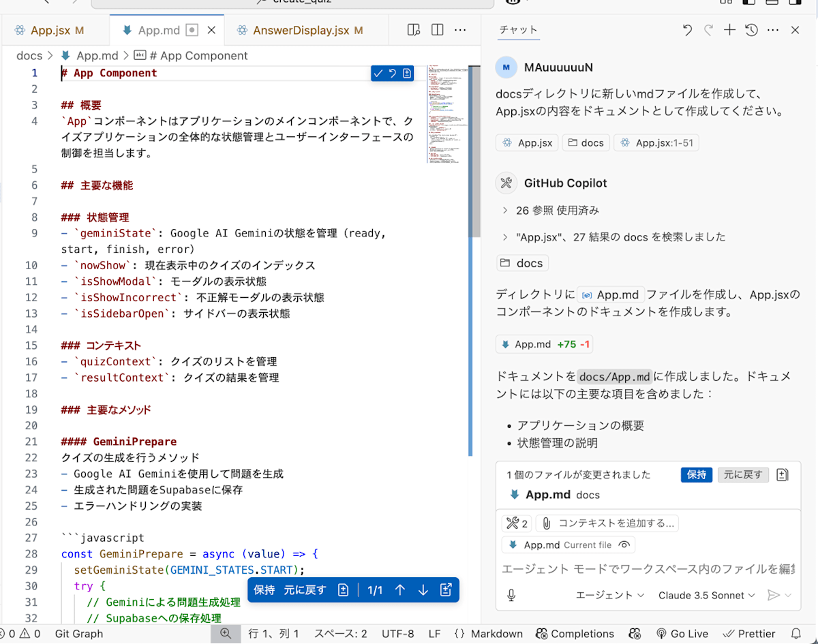Click 保持 in changed files box
This screenshot has width=818, height=644.
(x=697, y=475)
